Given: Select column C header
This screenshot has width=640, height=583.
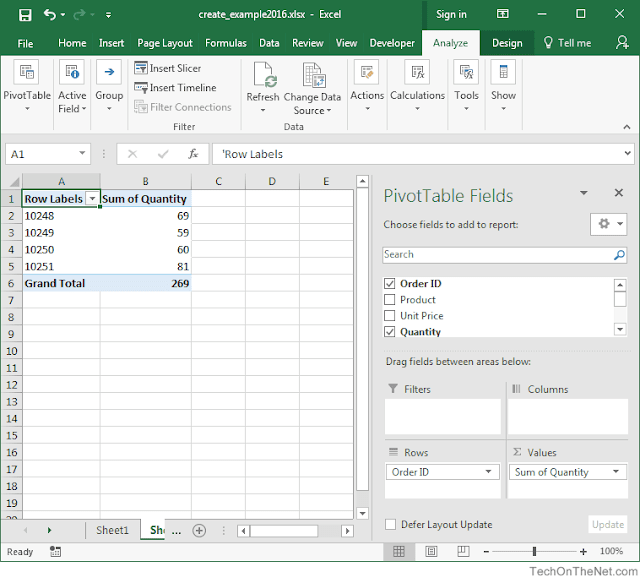Looking at the screenshot, I should pos(218,182).
